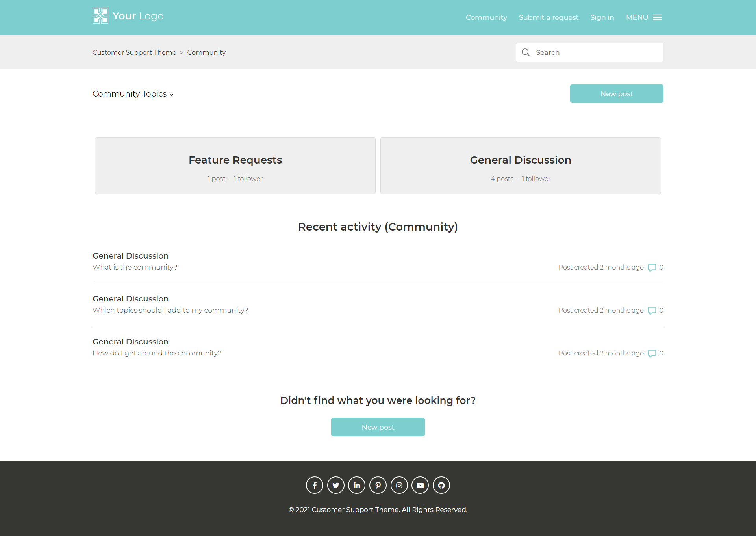Open the YouTube social icon
This screenshot has width=756, height=536.
click(420, 485)
